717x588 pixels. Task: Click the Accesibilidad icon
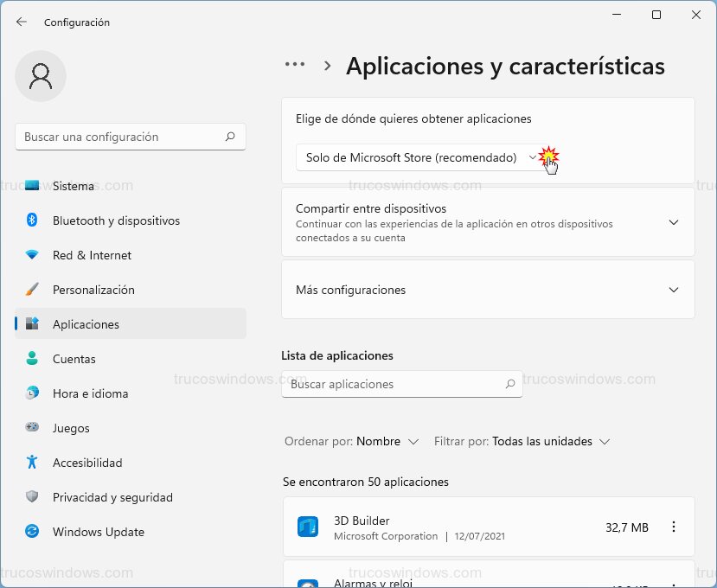pos(30,463)
